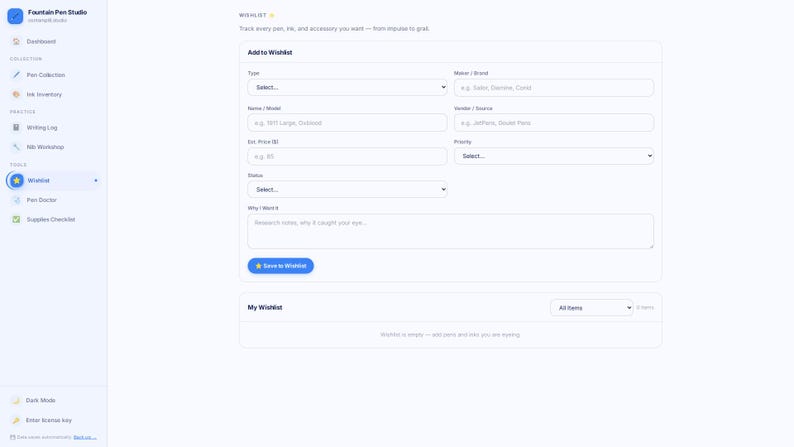This screenshot has width=794, height=447.
Task: Click the 'Why I Want It' field label
Action: (263, 208)
